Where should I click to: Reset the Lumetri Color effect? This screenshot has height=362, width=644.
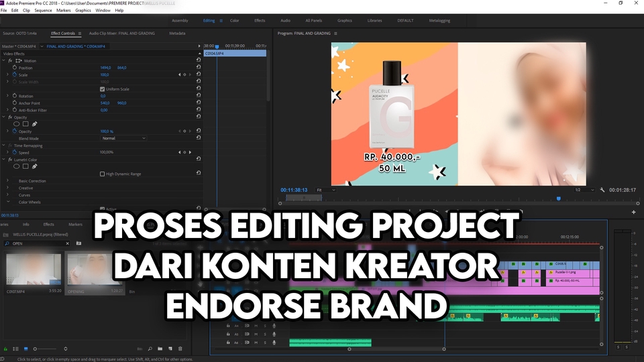199,159
